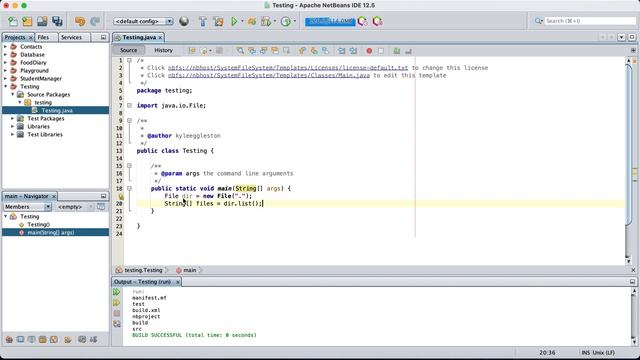The width and height of the screenshot is (640, 360).
Task: Collapse the Source Packages node
Action: pos(13,94)
